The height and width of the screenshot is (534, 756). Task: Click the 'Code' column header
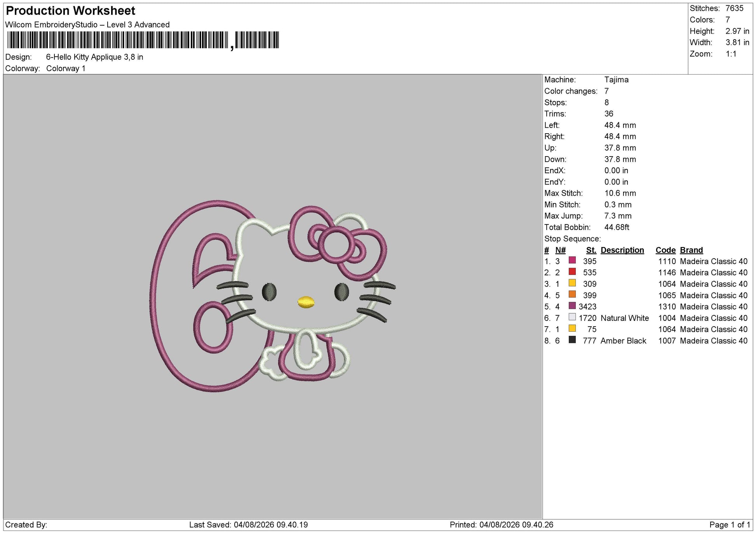tap(665, 250)
